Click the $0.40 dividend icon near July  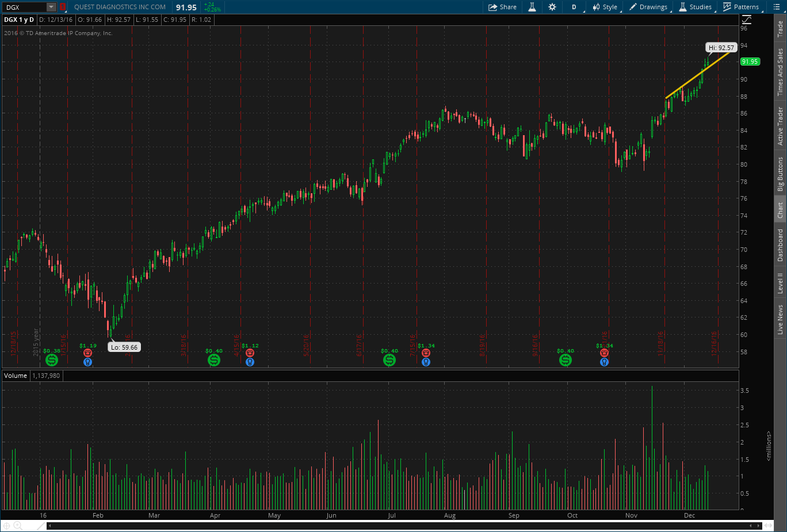click(389, 360)
